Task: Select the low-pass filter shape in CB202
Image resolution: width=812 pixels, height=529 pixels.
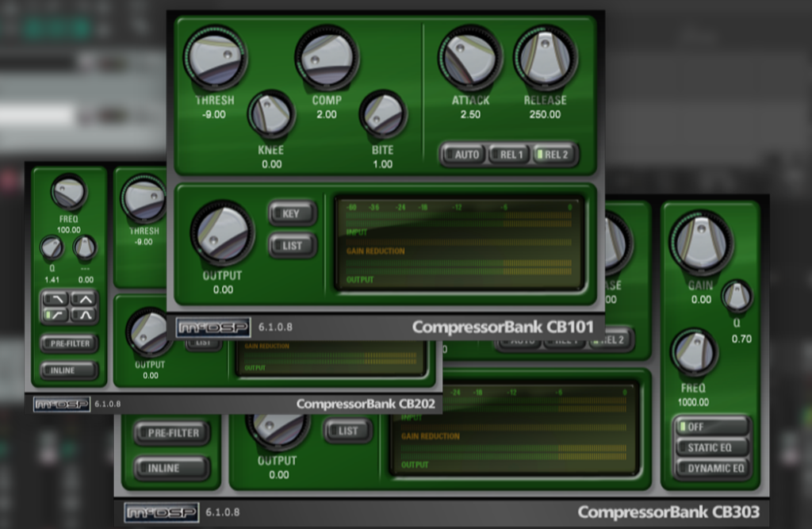Action: pos(56,299)
